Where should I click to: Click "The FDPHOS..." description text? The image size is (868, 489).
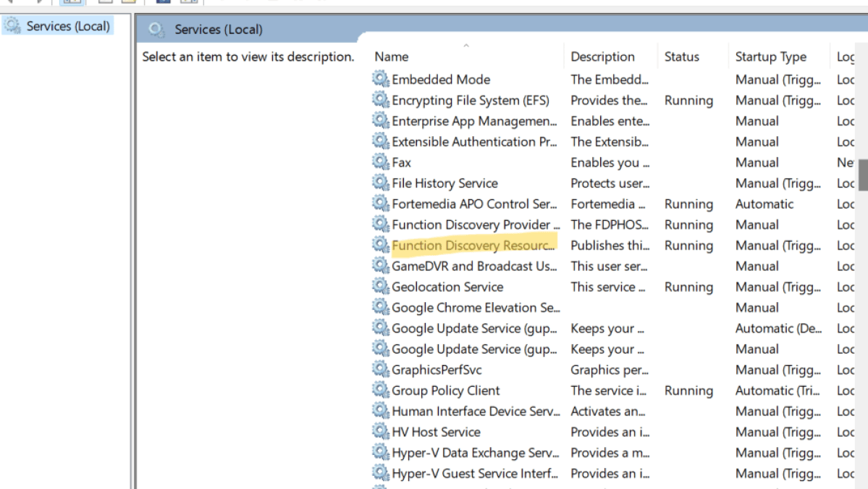[x=610, y=225]
